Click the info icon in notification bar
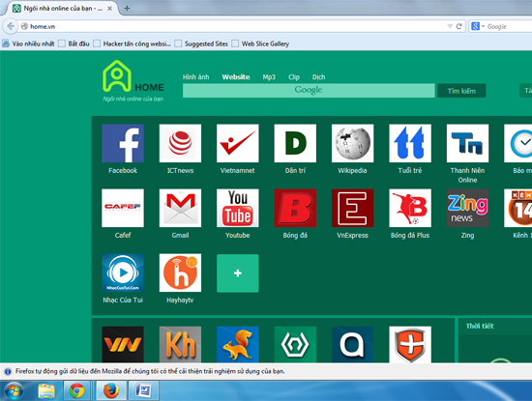Screen dimensions: 532x401 coord(8,371)
